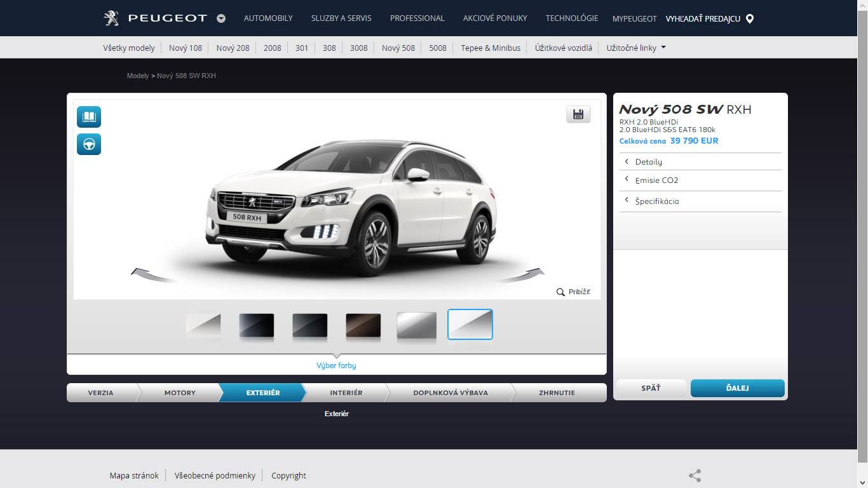Click the share icon in the footer
The image size is (868, 488).
pos(695,475)
